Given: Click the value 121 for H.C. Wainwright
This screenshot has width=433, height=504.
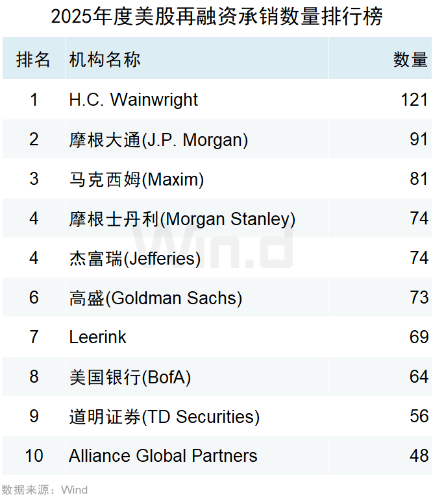Looking at the screenshot, I should (414, 100).
